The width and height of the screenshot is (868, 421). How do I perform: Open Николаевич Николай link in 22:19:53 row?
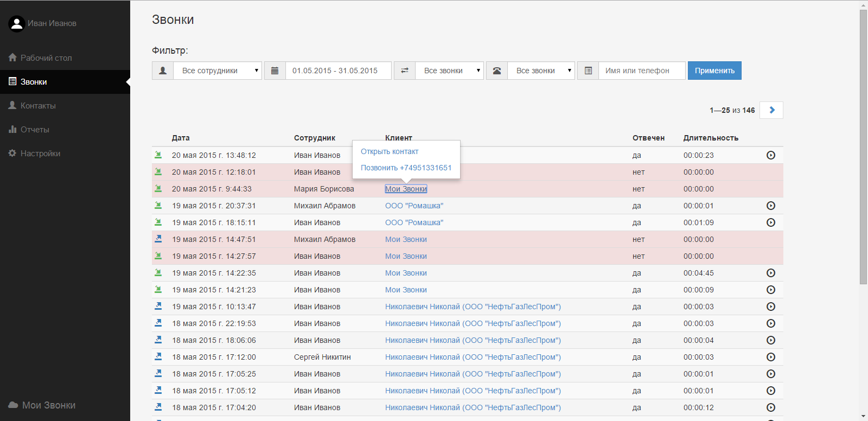(473, 323)
